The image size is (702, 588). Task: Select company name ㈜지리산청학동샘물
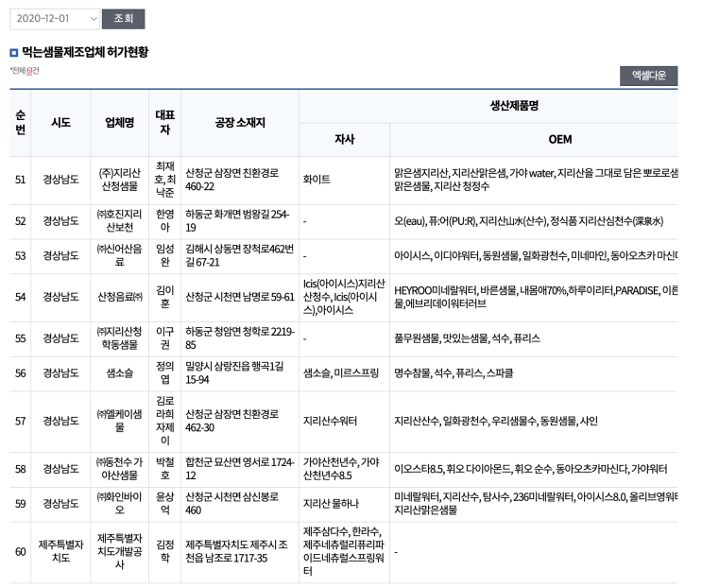pyautogui.click(x=120, y=338)
